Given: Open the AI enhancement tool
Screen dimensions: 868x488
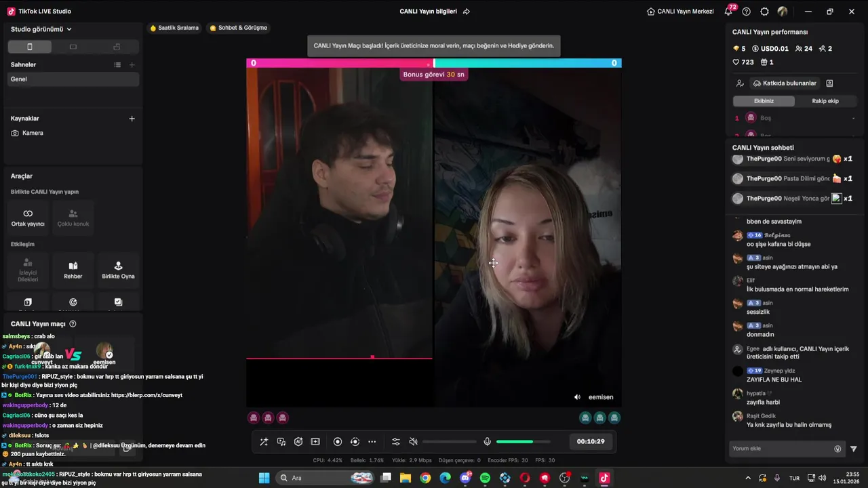Looking at the screenshot, I should pyautogui.click(x=298, y=442).
